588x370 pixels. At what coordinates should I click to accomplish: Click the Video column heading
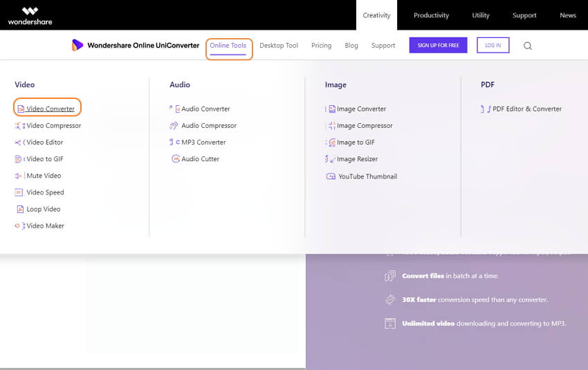[x=25, y=85]
